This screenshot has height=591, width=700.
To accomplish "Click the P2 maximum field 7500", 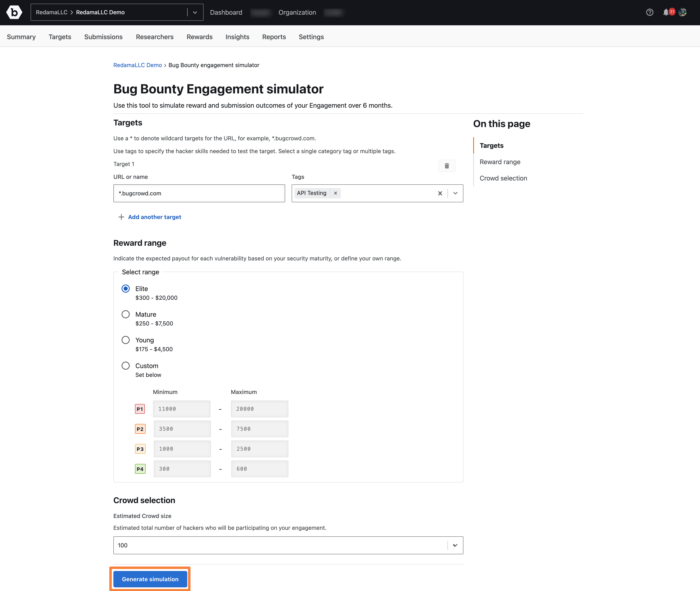I will pyautogui.click(x=260, y=429).
